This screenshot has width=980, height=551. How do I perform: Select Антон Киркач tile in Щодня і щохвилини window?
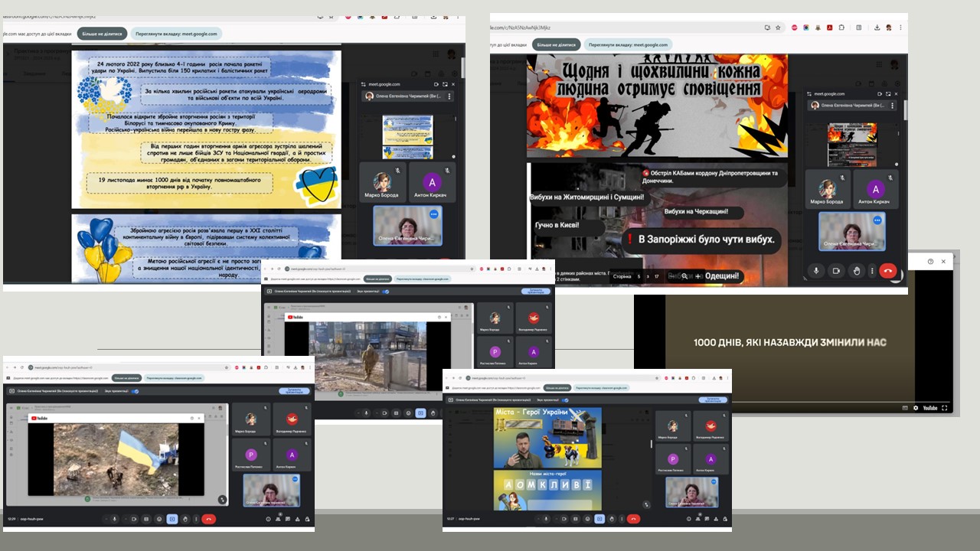pyautogui.click(x=875, y=188)
